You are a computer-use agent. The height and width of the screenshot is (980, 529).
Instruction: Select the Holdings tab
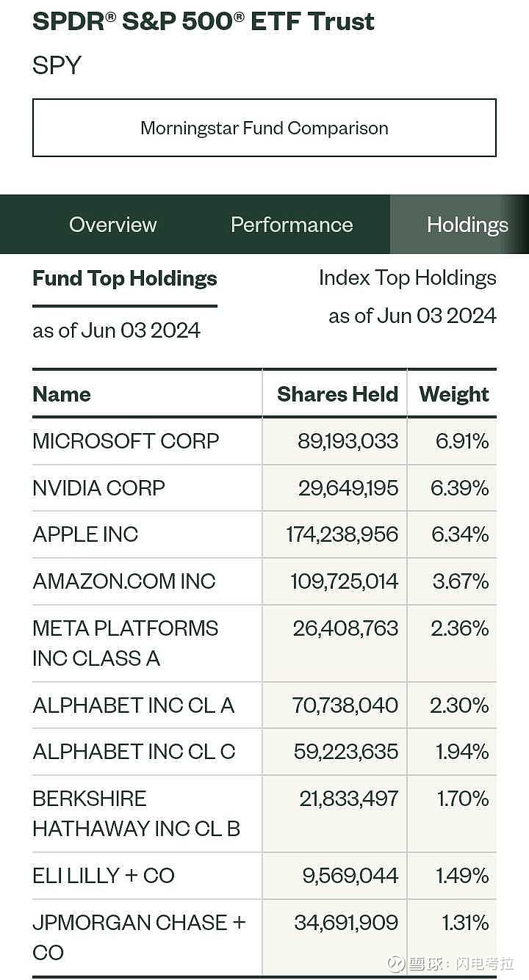click(467, 225)
